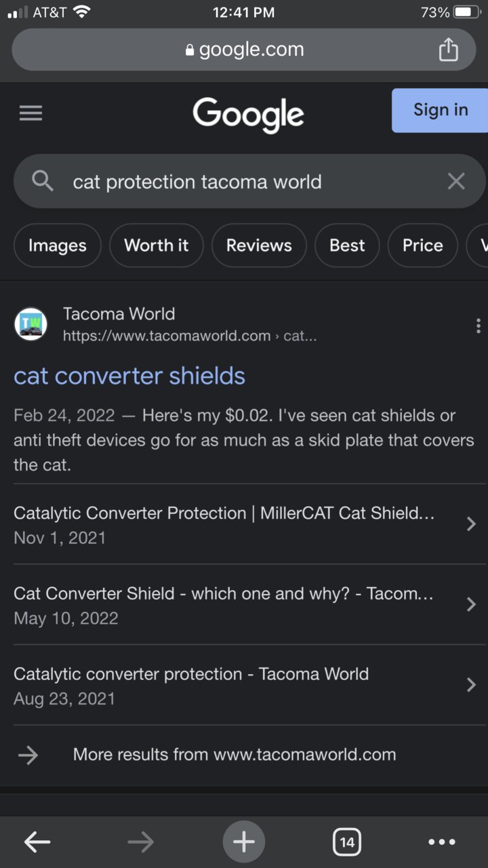Tap the google.com address bar
The image size is (488, 868).
244,50
